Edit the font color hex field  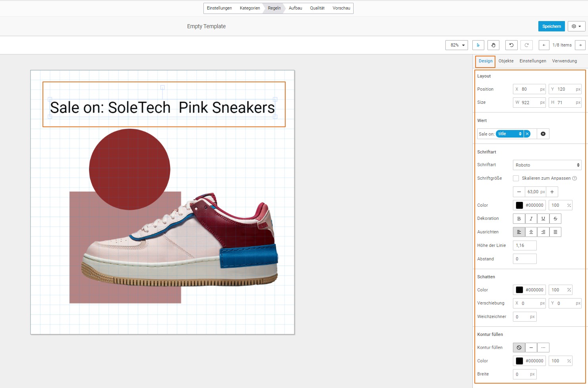click(x=534, y=205)
